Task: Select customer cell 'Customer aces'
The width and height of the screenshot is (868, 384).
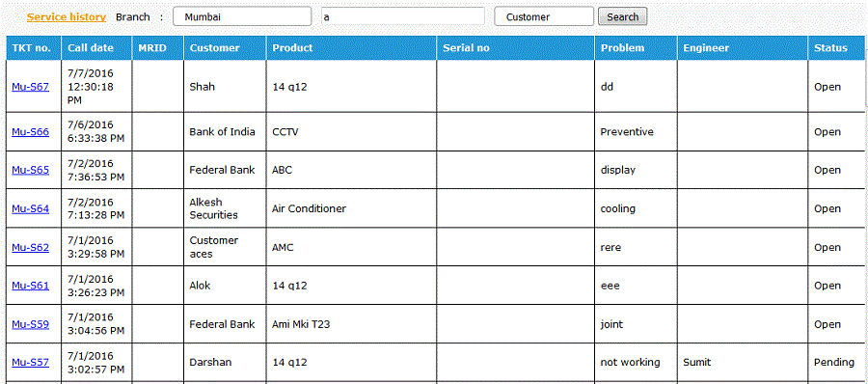Action: (225, 247)
